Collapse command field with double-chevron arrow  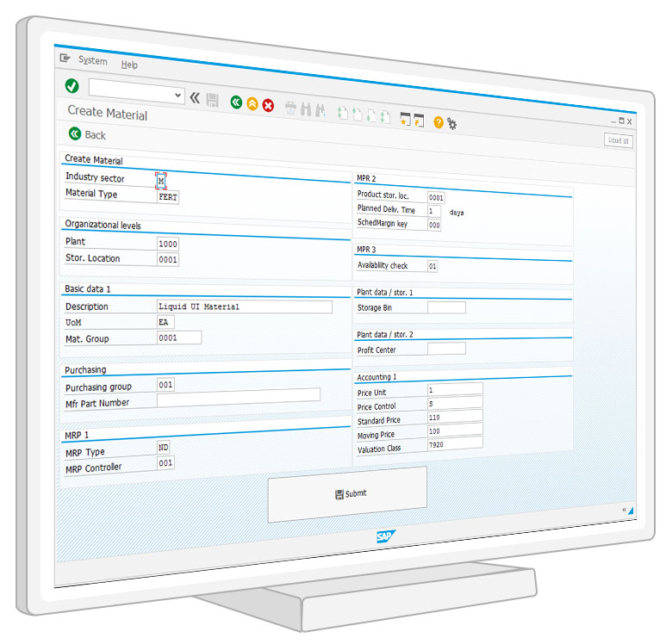click(x=195, y=97)
